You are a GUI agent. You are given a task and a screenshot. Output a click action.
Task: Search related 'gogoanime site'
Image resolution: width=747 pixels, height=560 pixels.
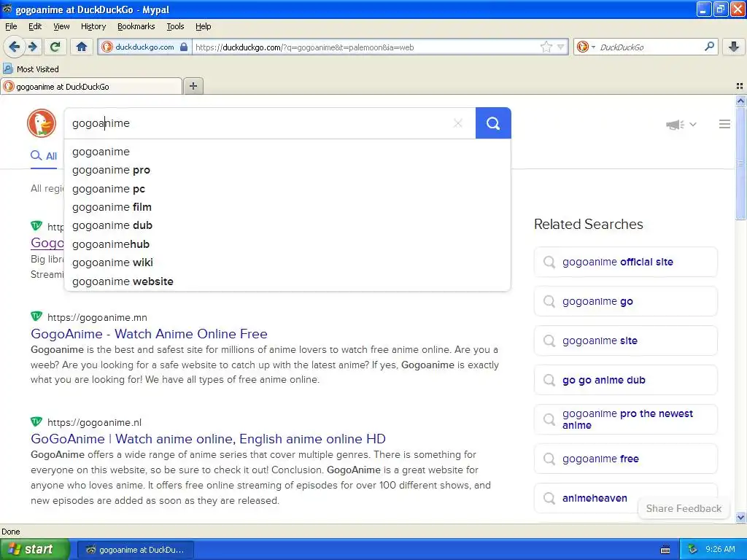pos(625,341)
